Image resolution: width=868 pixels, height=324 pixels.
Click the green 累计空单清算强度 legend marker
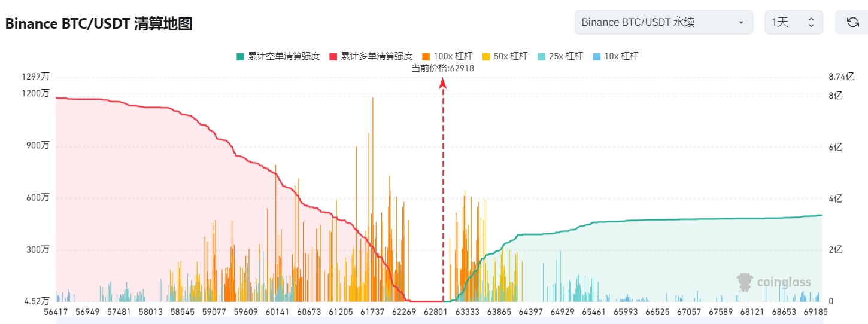pos(240,56)
